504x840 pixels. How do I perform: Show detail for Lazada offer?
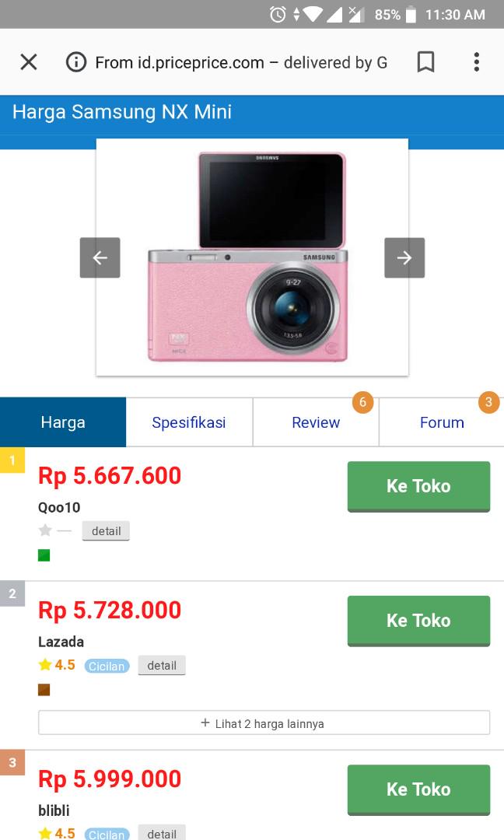pyautogui.click(x=162, y=666)
